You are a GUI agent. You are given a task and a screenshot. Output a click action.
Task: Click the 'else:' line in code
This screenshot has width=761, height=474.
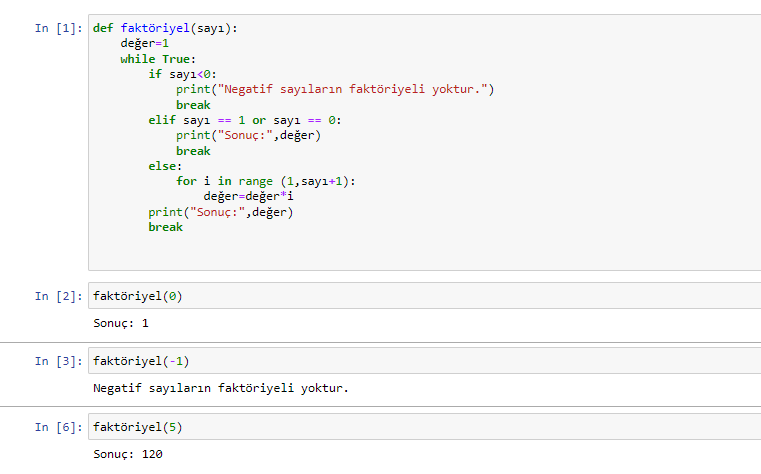click(x=165, y=166)
